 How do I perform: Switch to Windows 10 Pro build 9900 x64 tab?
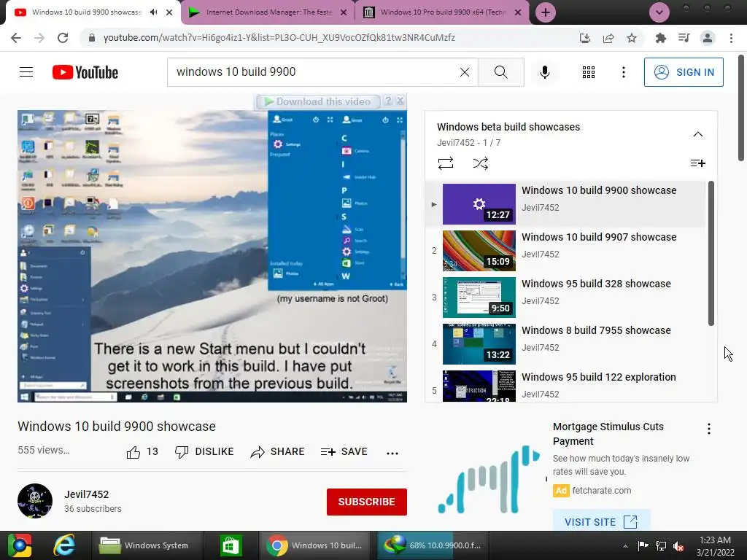point(442,12)
